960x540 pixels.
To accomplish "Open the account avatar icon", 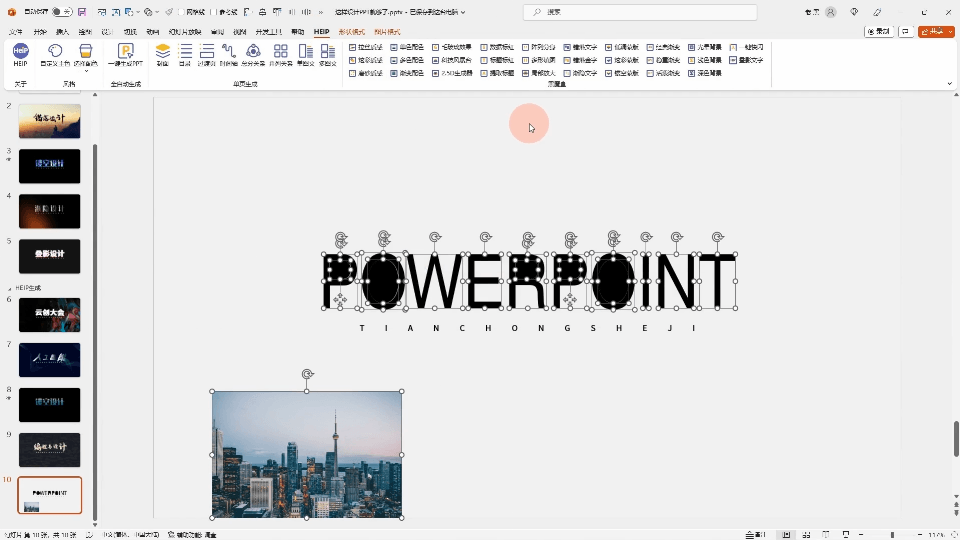I will [x=831, y=12].
